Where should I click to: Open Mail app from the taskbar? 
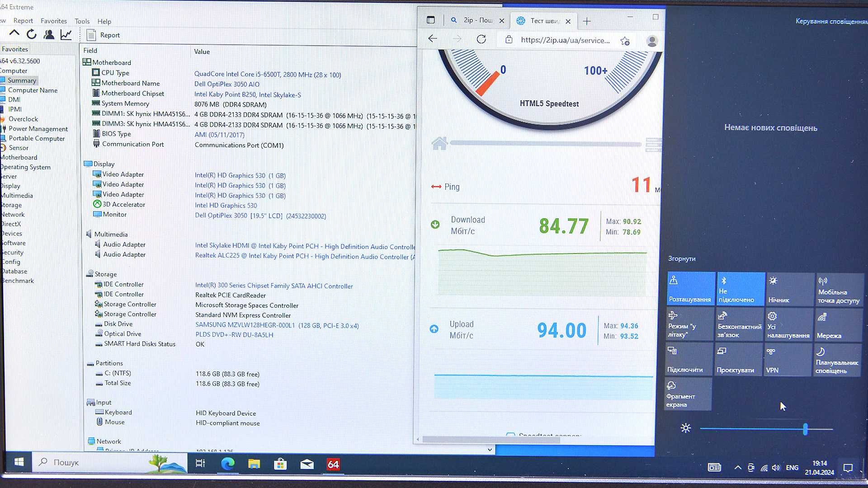[x=307, y=464]
